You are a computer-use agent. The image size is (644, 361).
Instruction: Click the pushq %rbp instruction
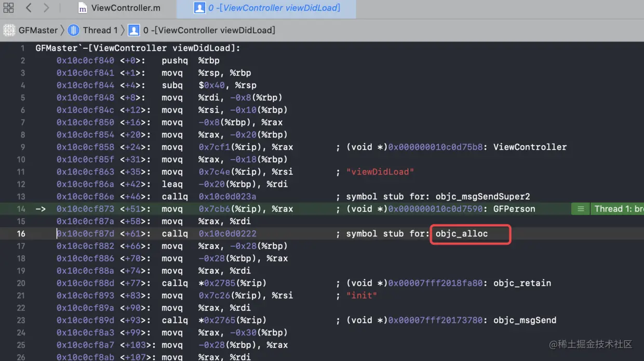[x=191, y=61]
